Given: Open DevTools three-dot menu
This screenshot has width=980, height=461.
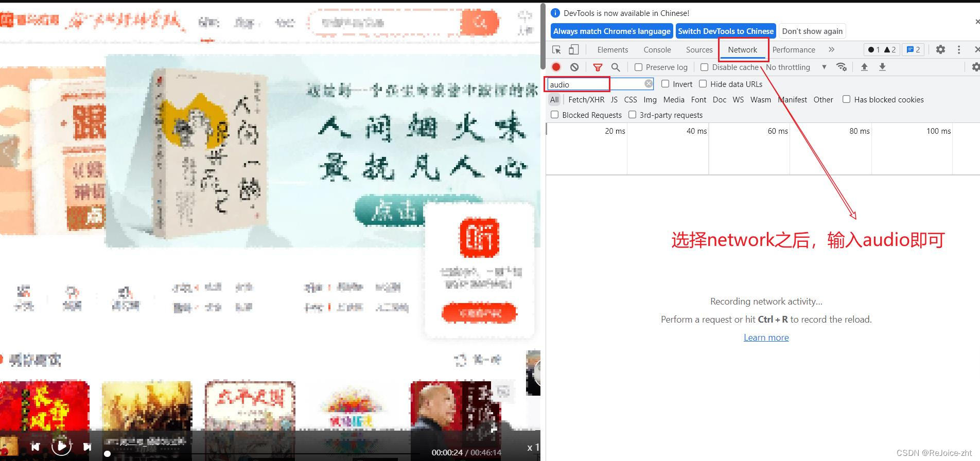Looking at the screenshot, I should [x=958, y=49].
